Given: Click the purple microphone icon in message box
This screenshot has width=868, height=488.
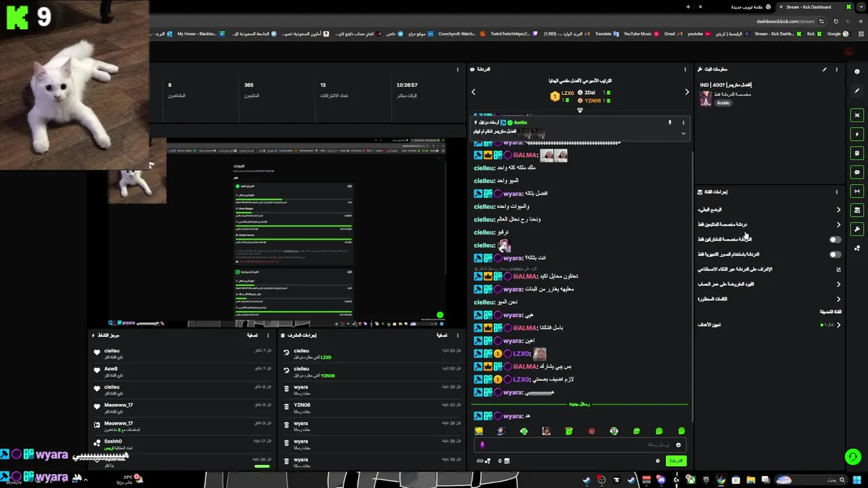Looking at the screenshot, I should point(482,445).
